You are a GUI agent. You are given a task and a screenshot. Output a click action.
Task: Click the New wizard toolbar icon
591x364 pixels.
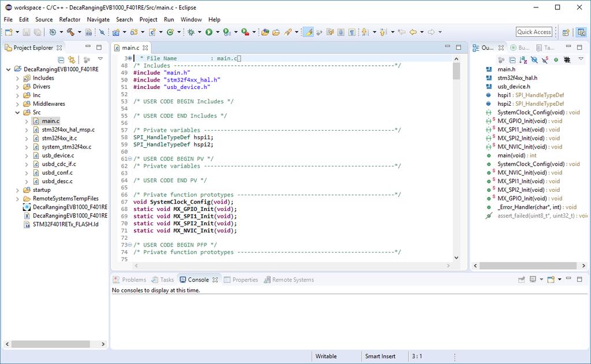[8, 32]
